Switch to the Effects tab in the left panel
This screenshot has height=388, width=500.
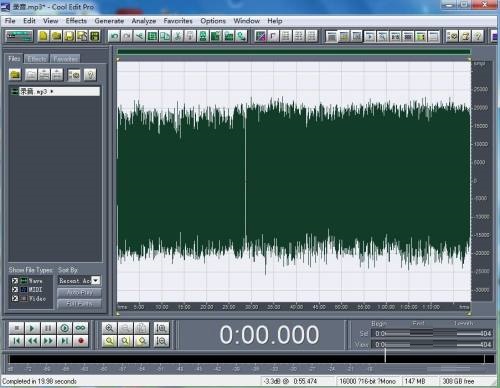[37, 59]
